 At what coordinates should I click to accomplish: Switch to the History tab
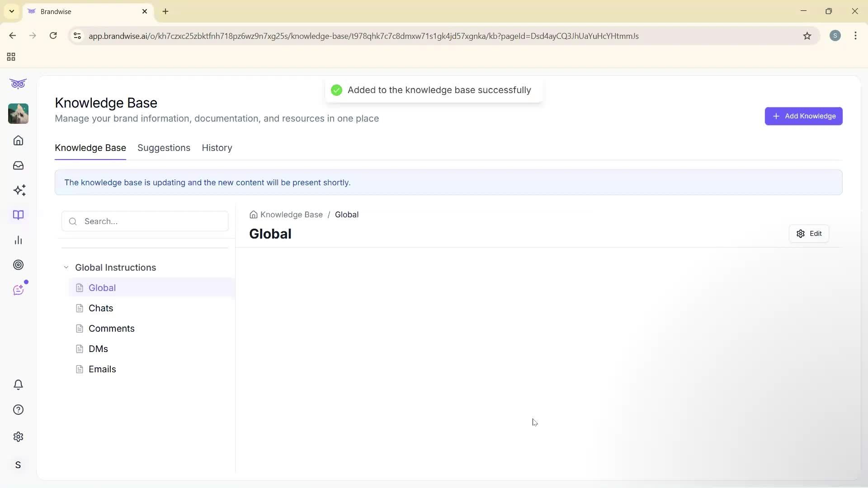pyautogui.click(x=217, y=148)
